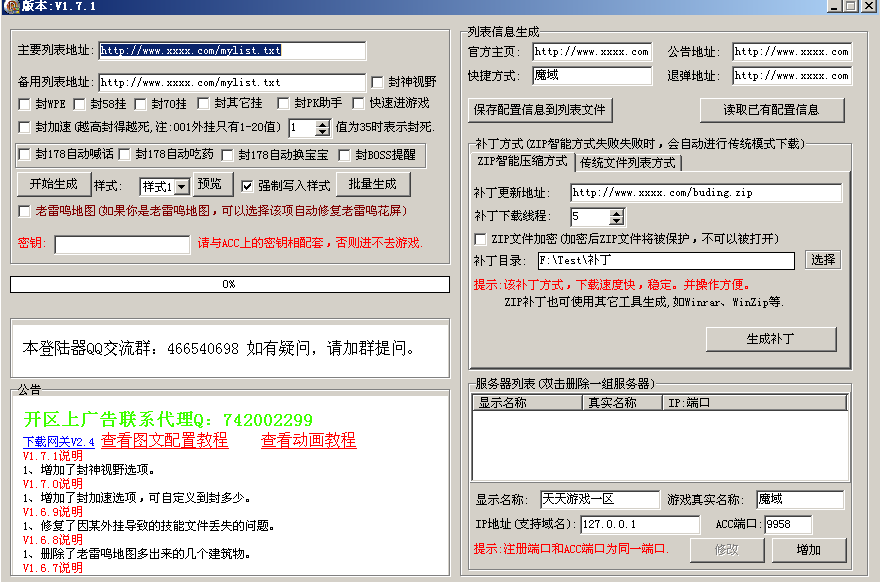This screenshot has width=880, height=582.
Task: Enable 快速进游戏 checkbox
Action: (358, 103)
